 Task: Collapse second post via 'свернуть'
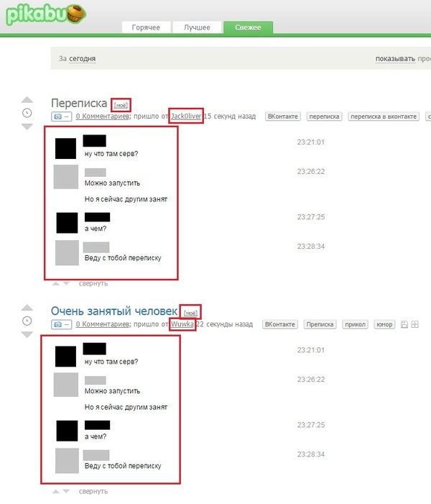(x=93, y=491)
